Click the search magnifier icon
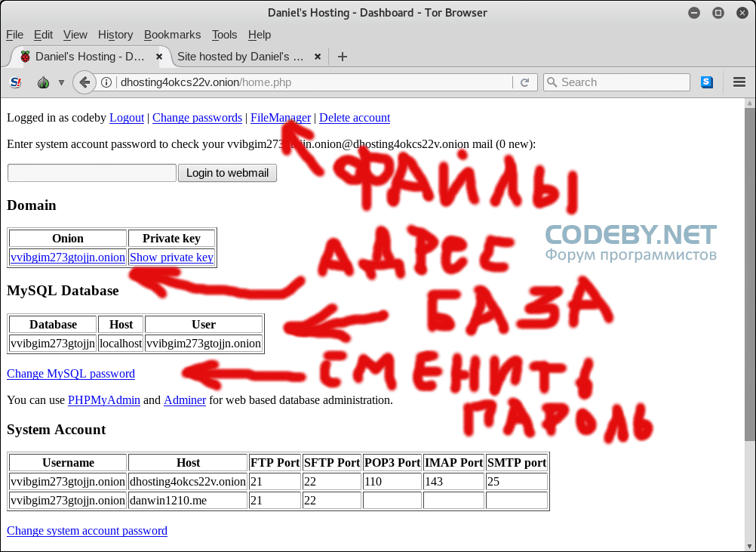 click(x=552, y=82)
